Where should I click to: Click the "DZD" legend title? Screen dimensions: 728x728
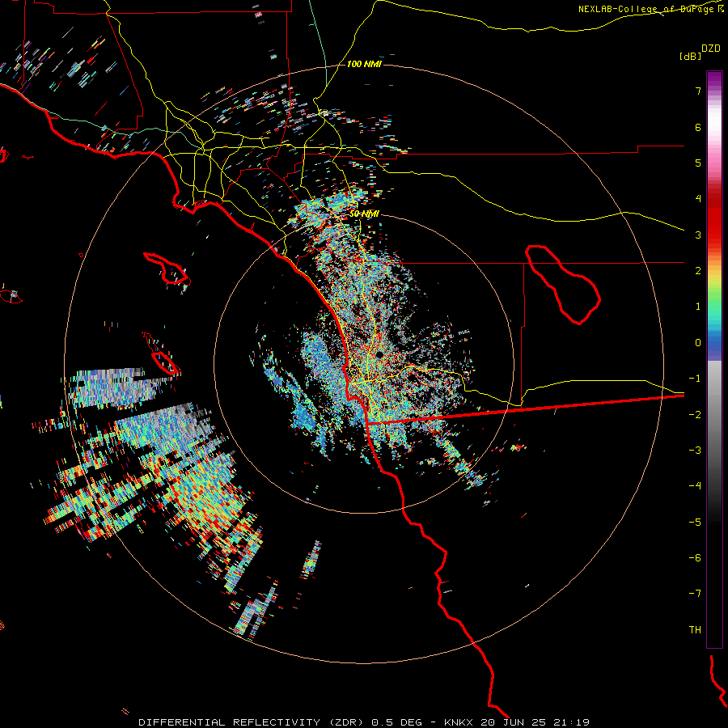point(711,49)
